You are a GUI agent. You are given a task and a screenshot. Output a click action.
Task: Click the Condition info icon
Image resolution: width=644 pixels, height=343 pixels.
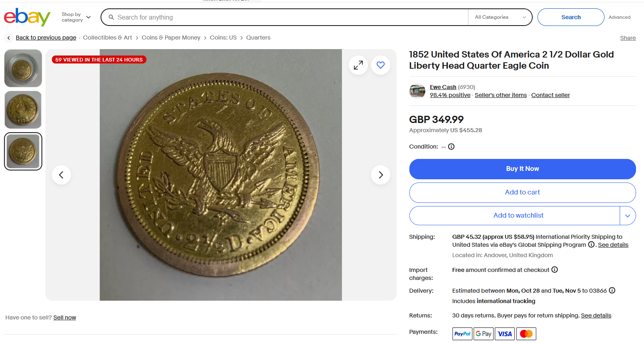[451, 147]
